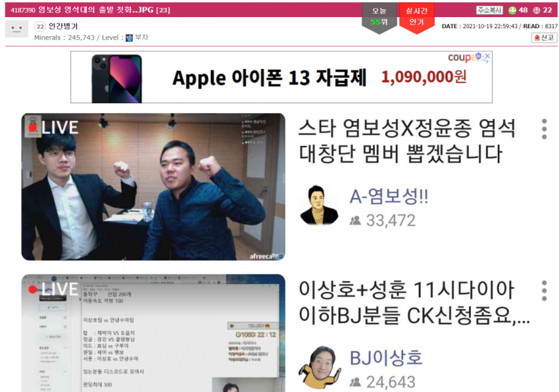The image size is (559, 392).
Task: Click the post title 염보성 염석대의 출발 첫화
Action: point(95,10)
